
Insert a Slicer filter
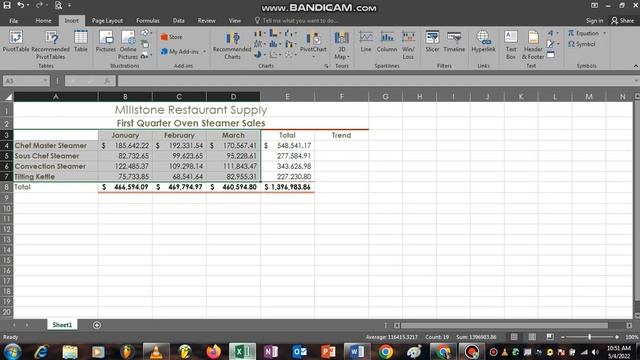click(432, 41)
